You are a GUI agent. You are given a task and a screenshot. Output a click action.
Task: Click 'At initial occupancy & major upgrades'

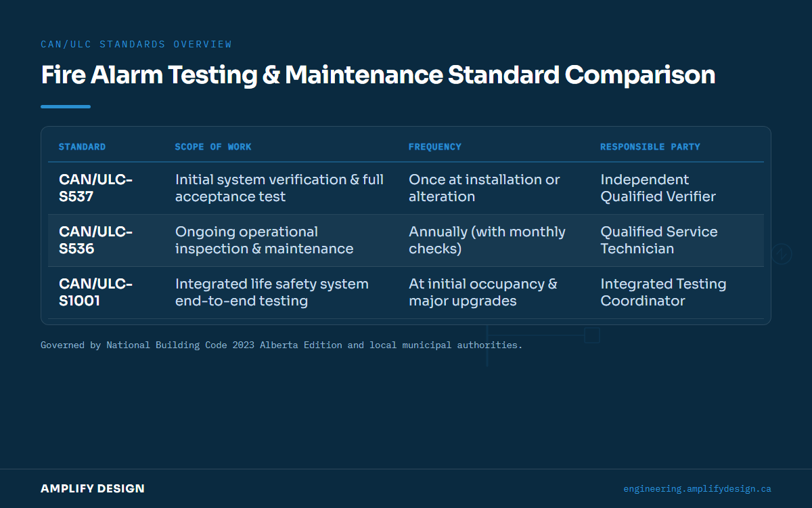tap(483, 293)
